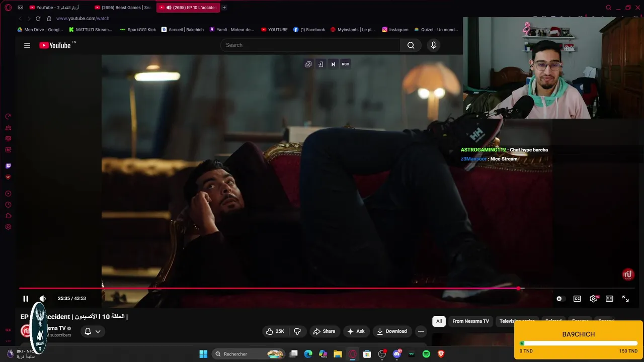Open the GX Control speedometer in sidebar
644x362 pixels.
point(8,117)
